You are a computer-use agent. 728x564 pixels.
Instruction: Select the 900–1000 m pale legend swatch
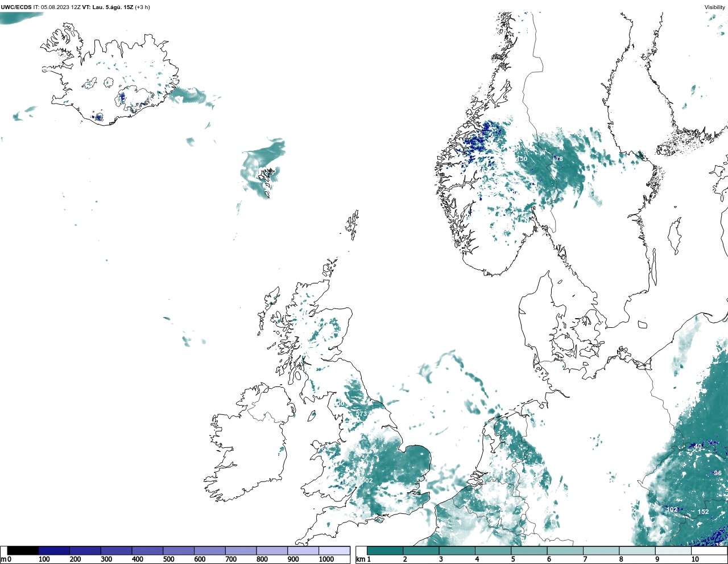(303, 550)
